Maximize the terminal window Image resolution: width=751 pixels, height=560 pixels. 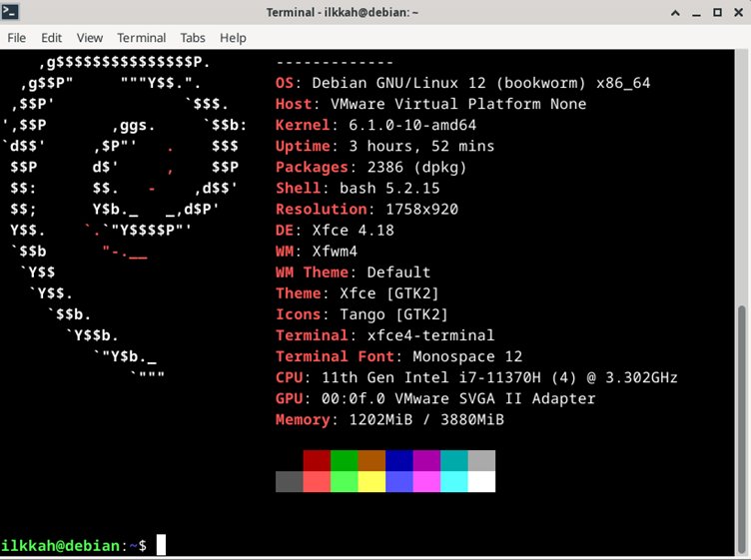tap(717, 12)
